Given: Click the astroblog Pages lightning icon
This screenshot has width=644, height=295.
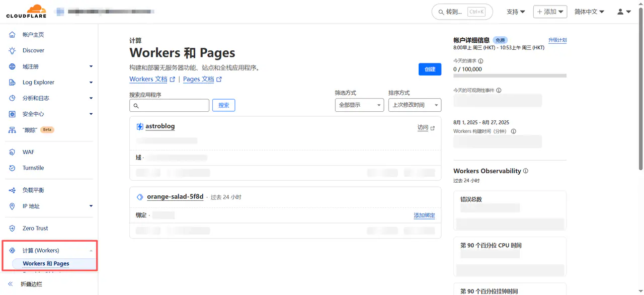Looking at the screenshot, I should (x=140, y=126).
